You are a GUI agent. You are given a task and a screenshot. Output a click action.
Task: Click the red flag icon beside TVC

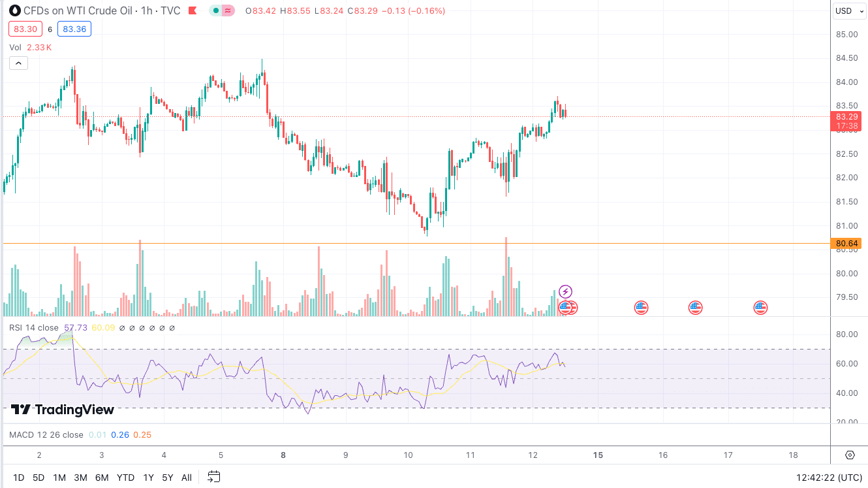pyautogui.click(x=192, y=11)
